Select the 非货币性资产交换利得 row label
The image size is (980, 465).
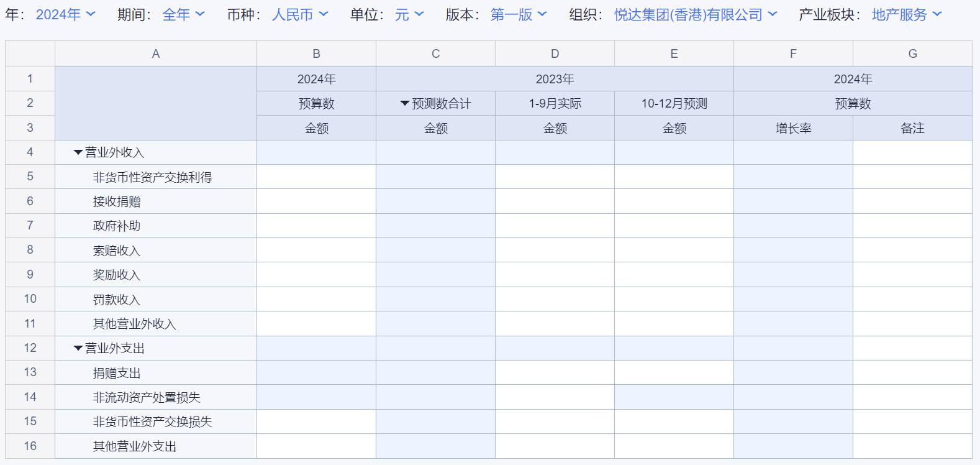pos(152,177)
